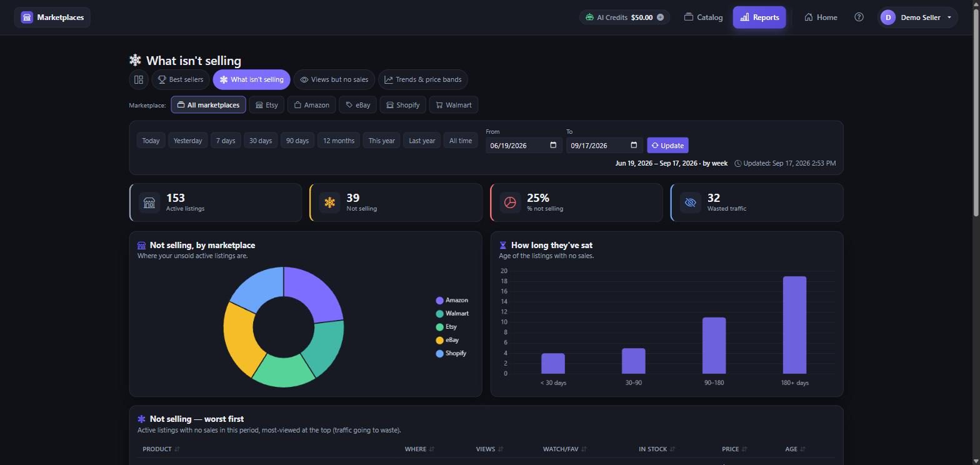Viewport: 980px width, 465px height.
Task: Toggle Etsy in the donut chart legend
Action: (x=446, y=327)
